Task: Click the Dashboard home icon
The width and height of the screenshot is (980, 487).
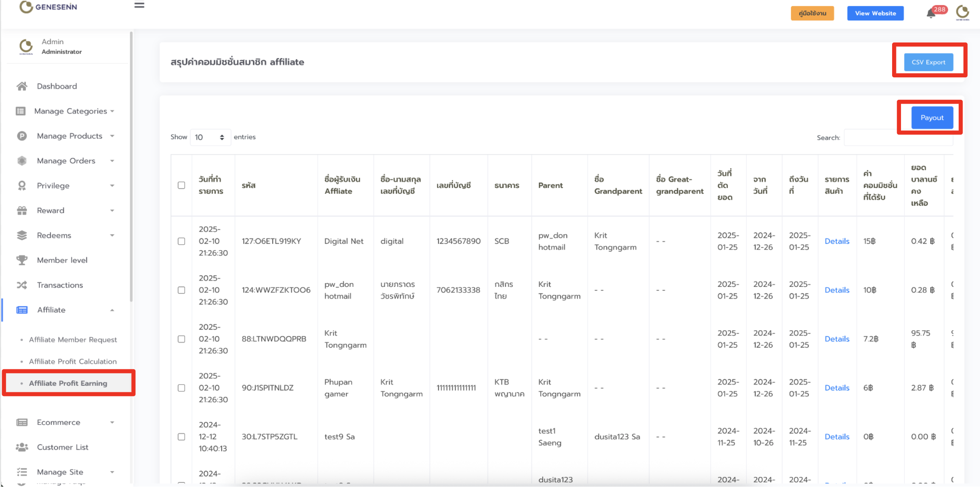Action: click(x=22, y=86)
